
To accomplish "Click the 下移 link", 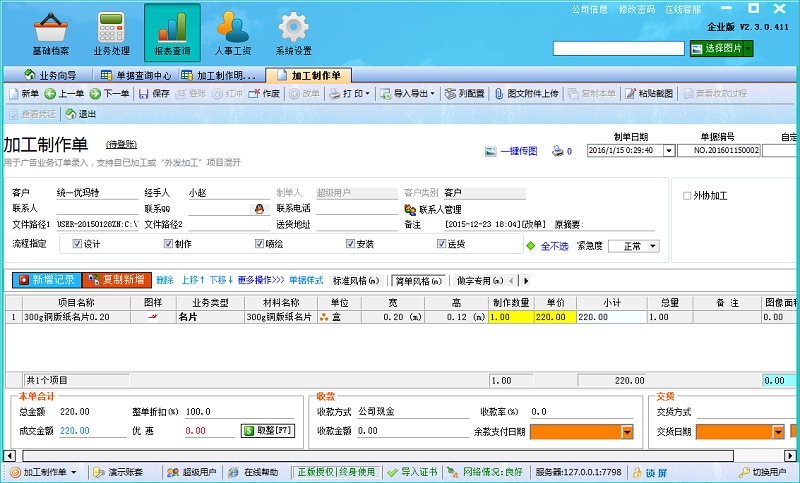I will (x=221, y=280).
